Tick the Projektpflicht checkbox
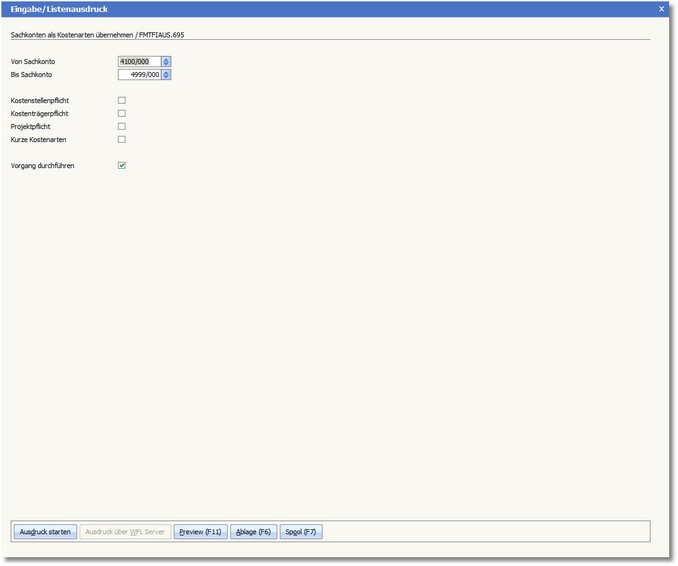This screenshot has height=566, width=678. pyautogui.click(x=122, y=126)
